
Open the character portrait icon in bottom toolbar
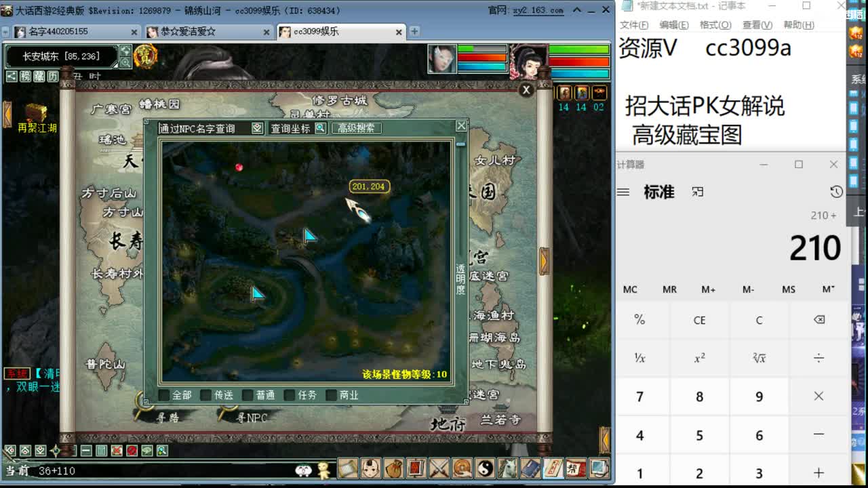371,468
